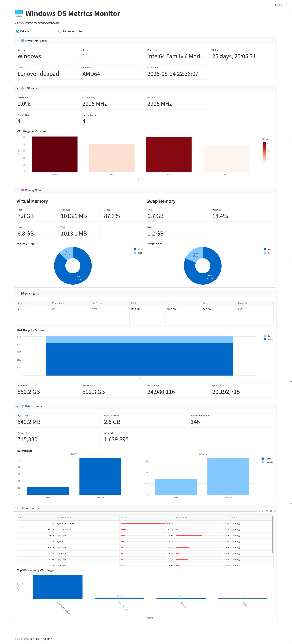The width and height of the screenshot is (292, 644).
Task: Click the Deploy button
Action: click(278, 5)
